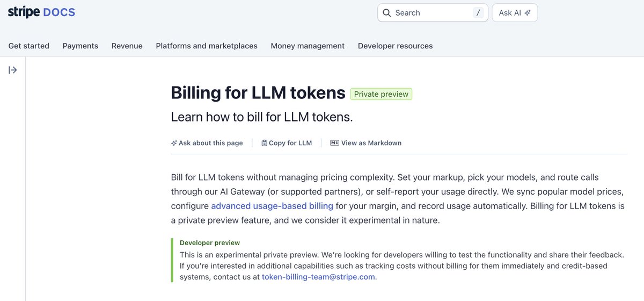
Task: Open the Get started section
Action: 29,46
